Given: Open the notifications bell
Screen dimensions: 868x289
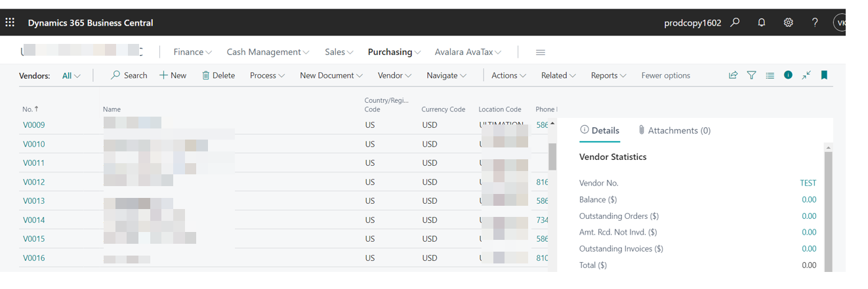Looking at the screenshot, I should pos(761,22).
